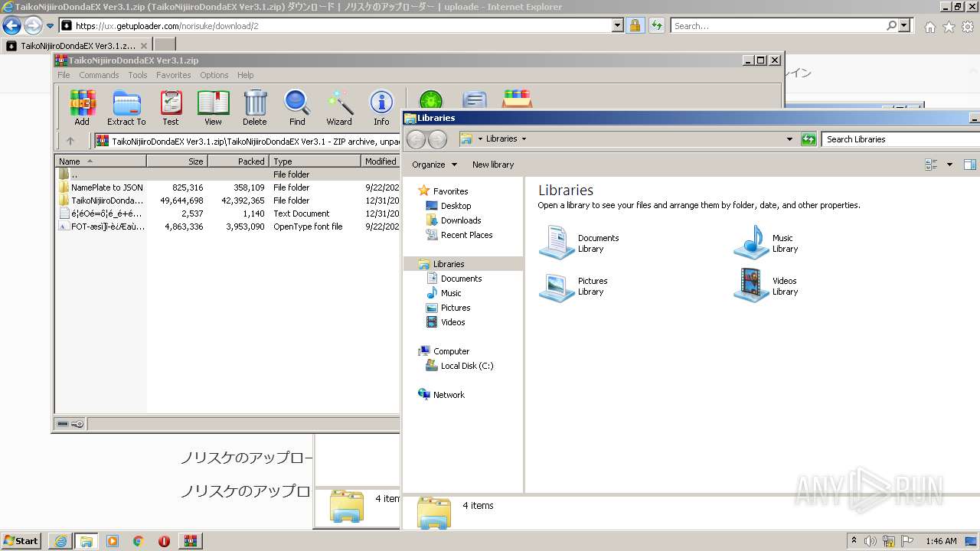The height and width of the screenshot is (551, 980).
Task: Click the WinRAR up one level arrow
Action: click(70, 141)
